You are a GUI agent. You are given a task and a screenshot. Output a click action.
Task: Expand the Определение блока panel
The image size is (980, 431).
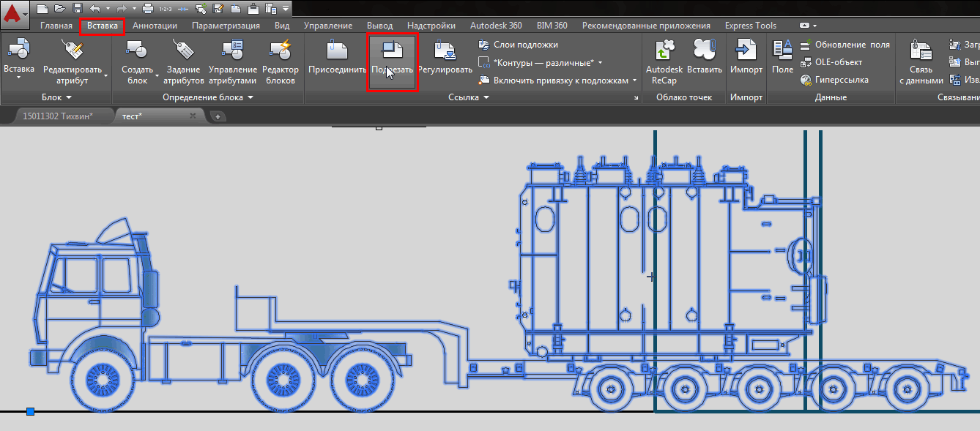pos(207,97)
